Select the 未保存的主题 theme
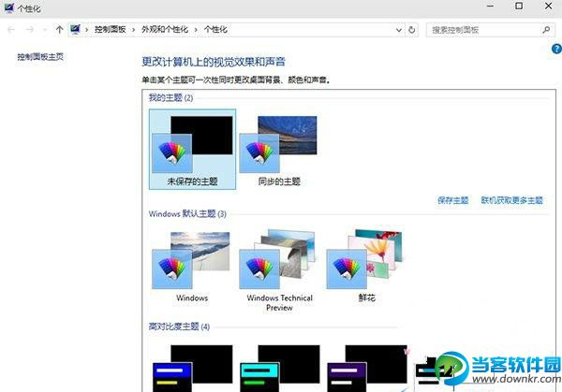Viewport: 562px width, 392px height. coord(192,149)
